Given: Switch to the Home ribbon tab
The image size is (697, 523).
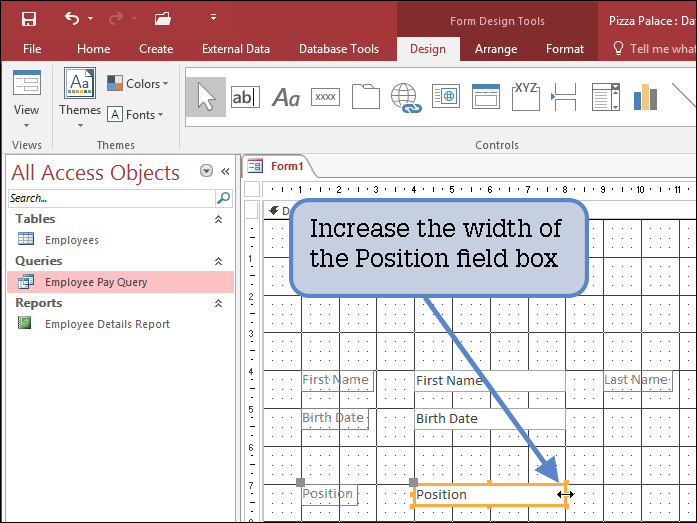Looking at the screenshot, I should tap(93, 49).
